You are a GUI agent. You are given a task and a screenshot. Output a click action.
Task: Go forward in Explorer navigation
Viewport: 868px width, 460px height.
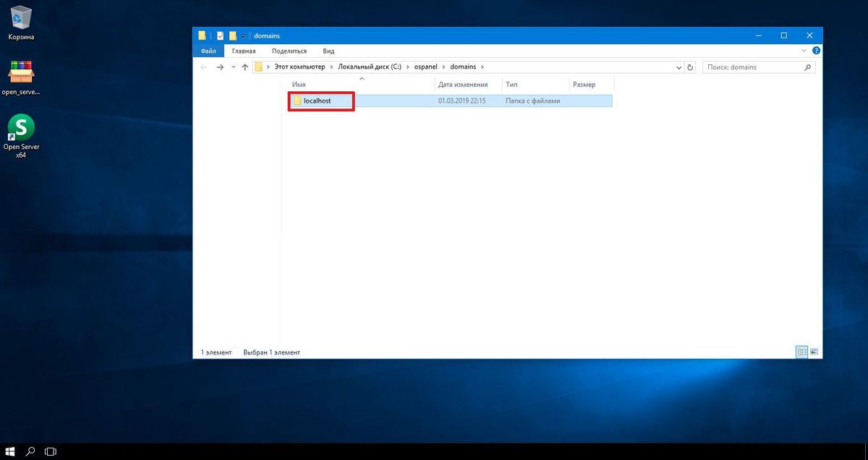[x=220, y=67]
